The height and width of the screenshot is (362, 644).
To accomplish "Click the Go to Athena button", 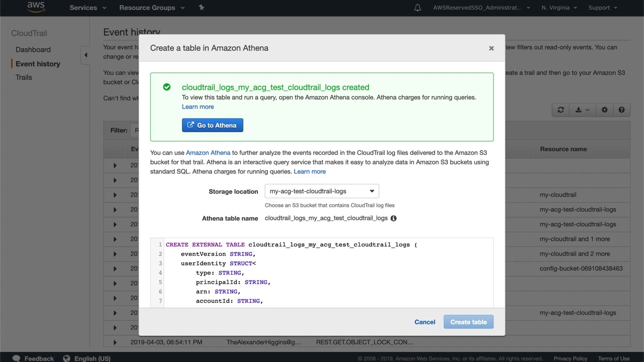I will tap(212, 125).
